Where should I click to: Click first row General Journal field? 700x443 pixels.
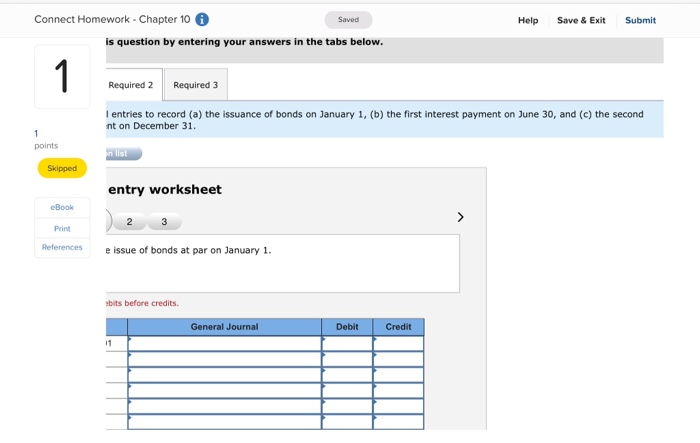coord(224,343)
